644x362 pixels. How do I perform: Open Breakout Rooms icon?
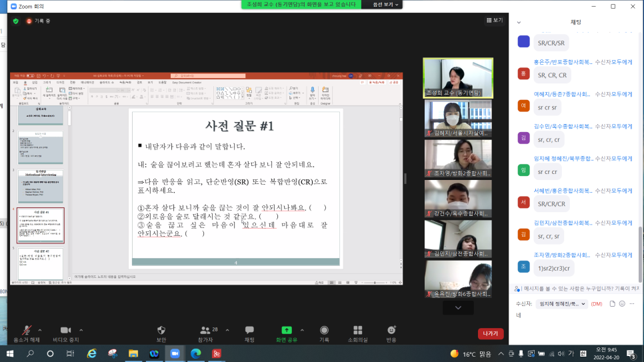[x=357, y=331]
